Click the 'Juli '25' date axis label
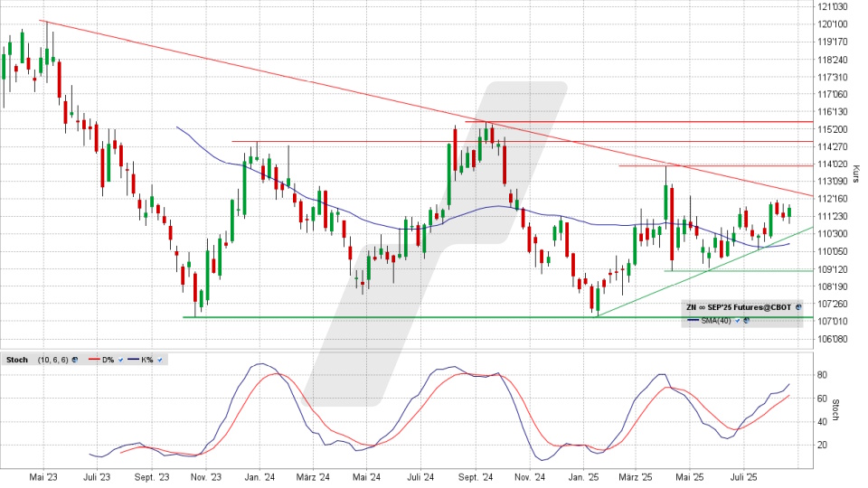Image resolution: width=868 pixels, height=488 pixels. 743,477
